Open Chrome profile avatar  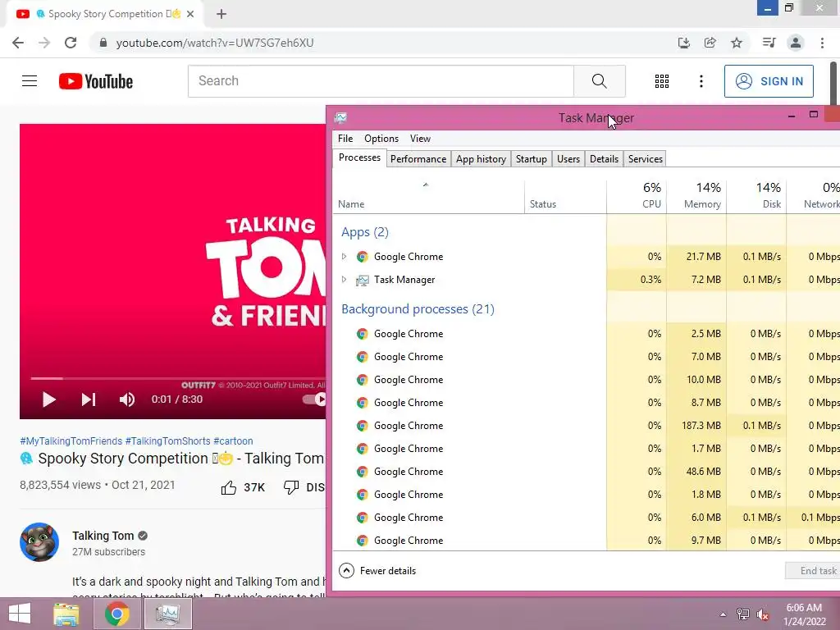(x=796, y=43)
